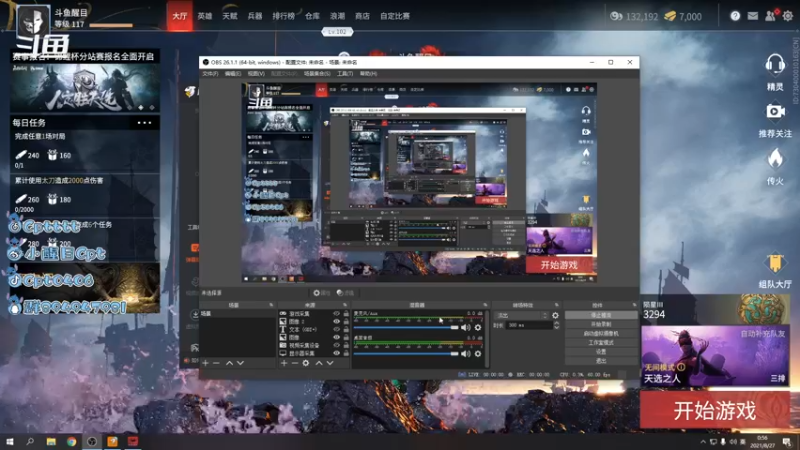Move scene up in OBS scenes panel
800x450 pixels.
tap(229, 363)
